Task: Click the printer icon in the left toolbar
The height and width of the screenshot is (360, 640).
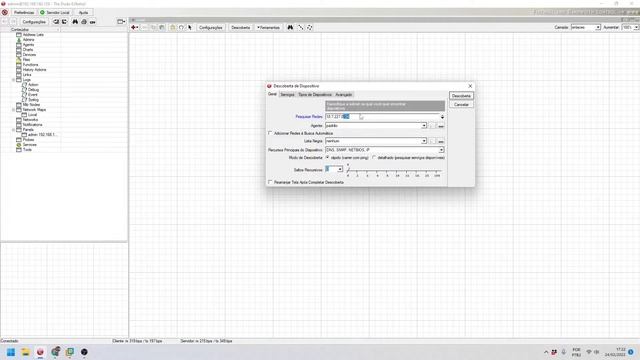Action: tap(84, 22)
